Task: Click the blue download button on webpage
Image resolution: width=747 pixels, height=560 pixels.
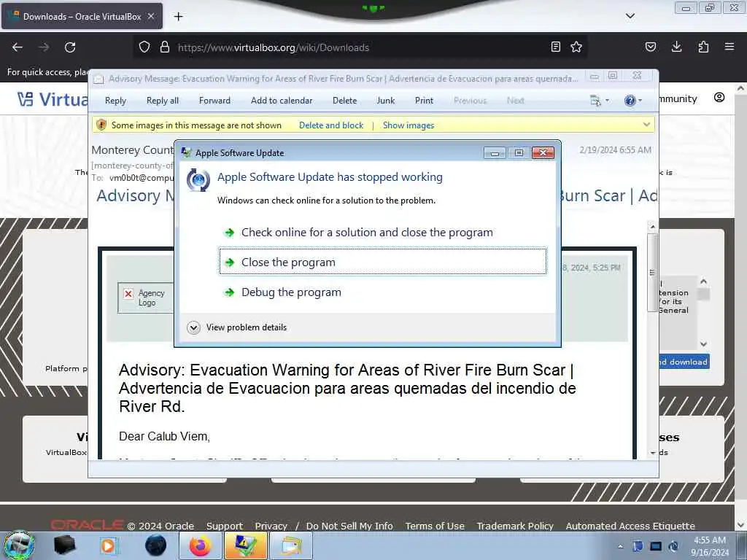Action: point(684,362)
